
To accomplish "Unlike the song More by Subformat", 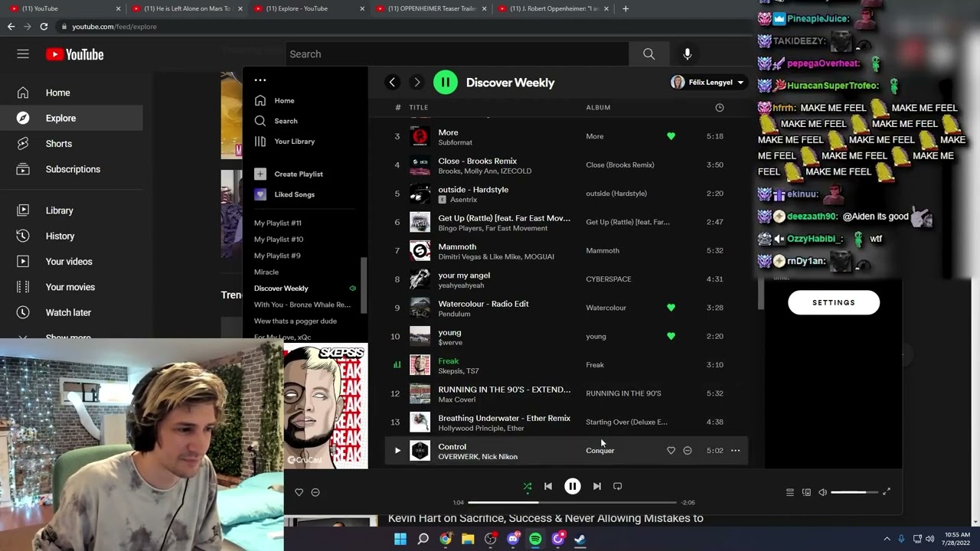I will (671, 136).
